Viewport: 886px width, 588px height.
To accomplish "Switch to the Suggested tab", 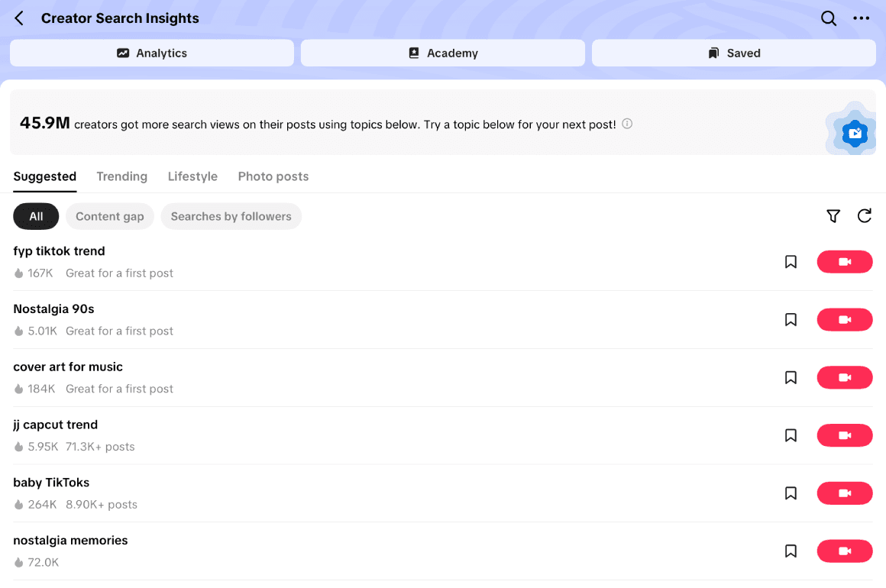I will tap(44, 177).
